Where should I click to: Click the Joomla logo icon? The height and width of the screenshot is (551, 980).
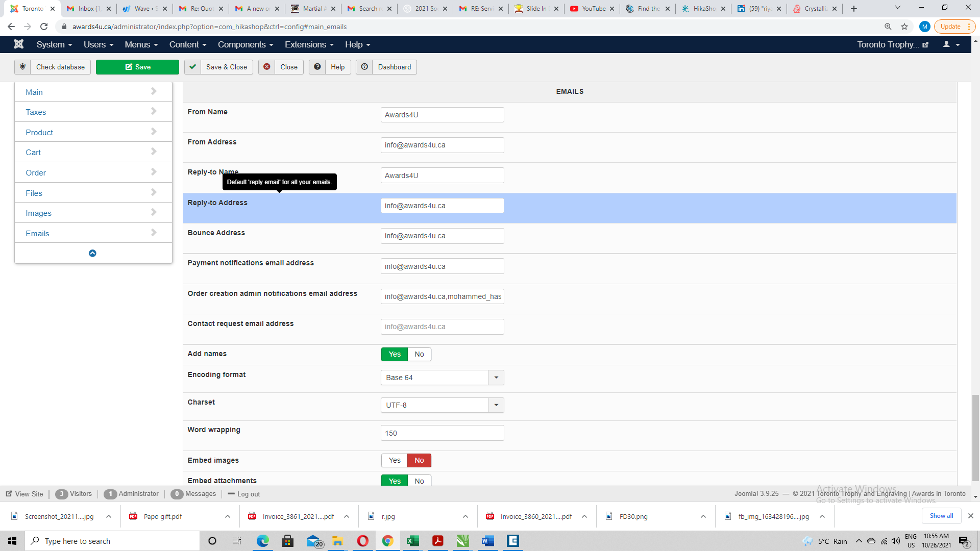pyautogui.click(x=19, y=44)
